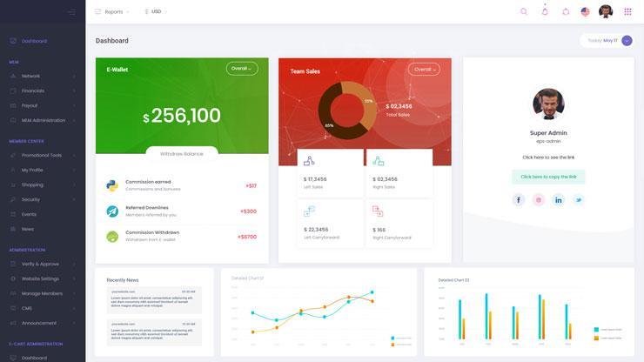Image resolution: width=644 pixels, height=362 pixels.
Task: Click the Right Sales icon
Action: click(379, 161)
